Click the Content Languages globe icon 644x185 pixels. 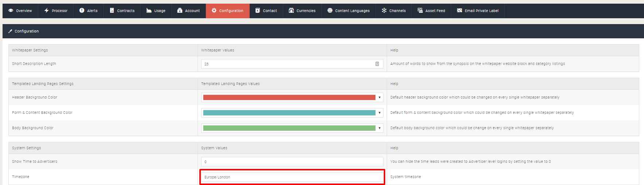330,11
